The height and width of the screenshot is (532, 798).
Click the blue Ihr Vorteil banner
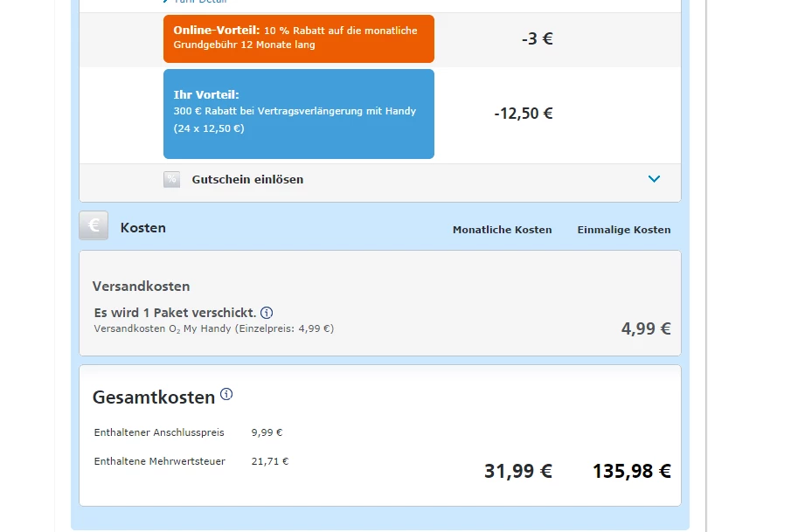click(x=298, y=114)
